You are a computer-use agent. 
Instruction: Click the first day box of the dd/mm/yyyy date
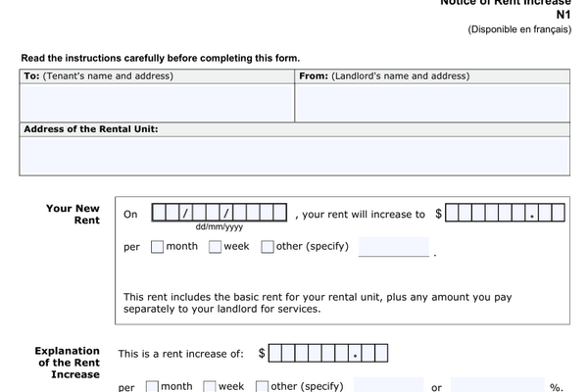(159, 213)
